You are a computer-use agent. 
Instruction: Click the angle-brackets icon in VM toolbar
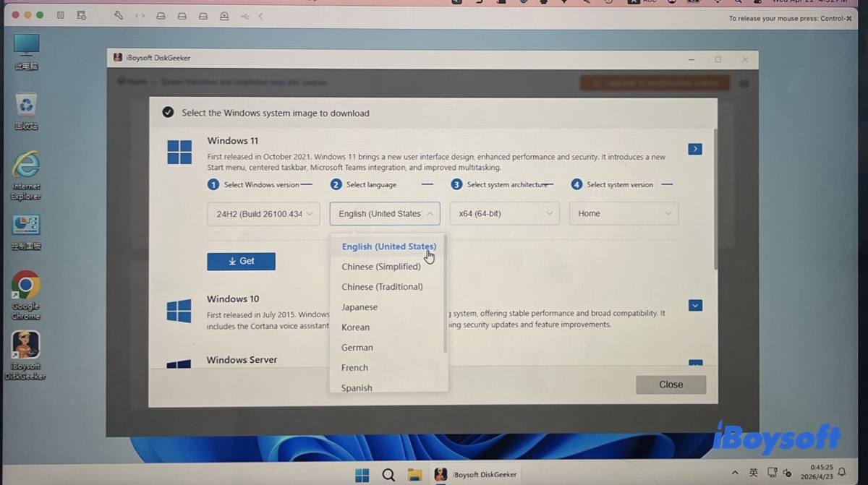click(x=140, y=15)
